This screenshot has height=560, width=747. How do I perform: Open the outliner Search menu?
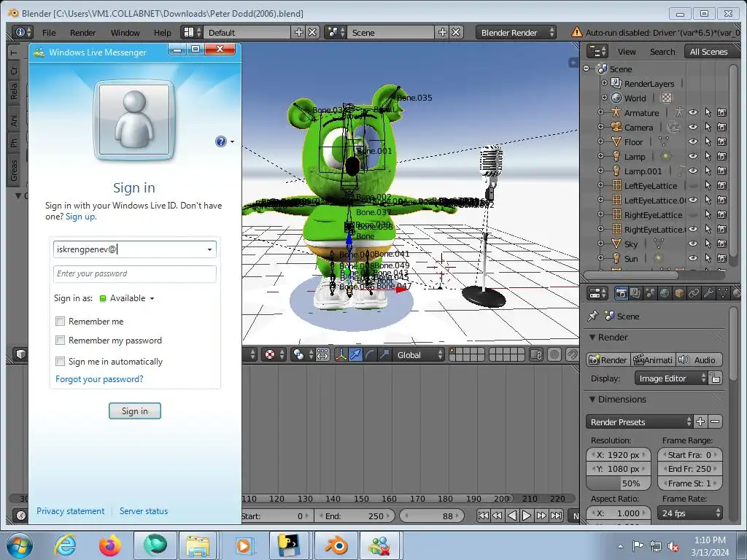click(662, 52)
